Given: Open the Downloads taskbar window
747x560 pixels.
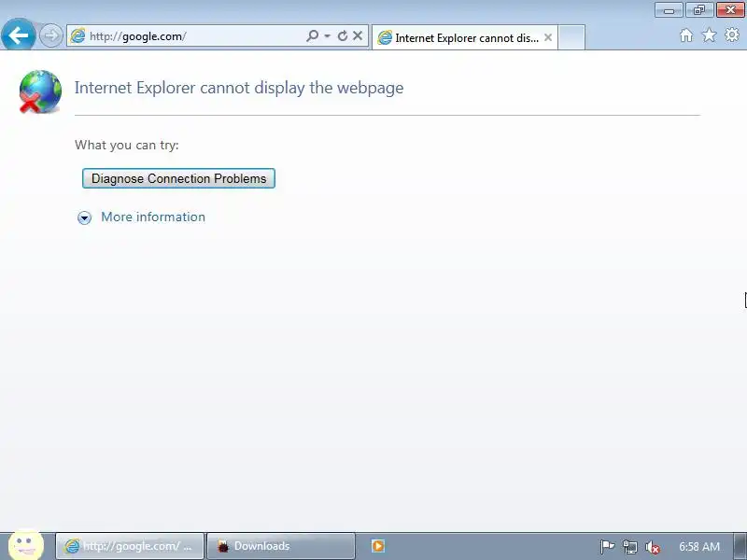Looking at the screenshot, I should (281, 546).
